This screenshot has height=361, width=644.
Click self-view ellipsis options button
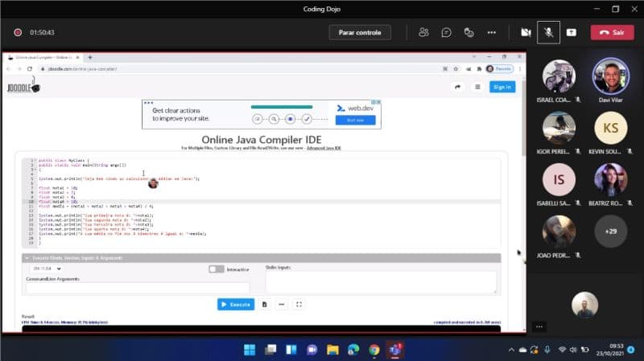coord(539,326)
